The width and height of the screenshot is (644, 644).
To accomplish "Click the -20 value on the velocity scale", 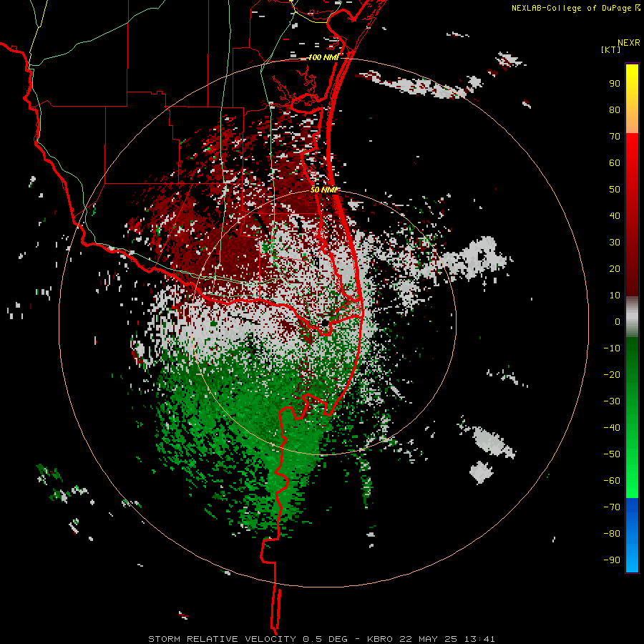I will [612, 375].
